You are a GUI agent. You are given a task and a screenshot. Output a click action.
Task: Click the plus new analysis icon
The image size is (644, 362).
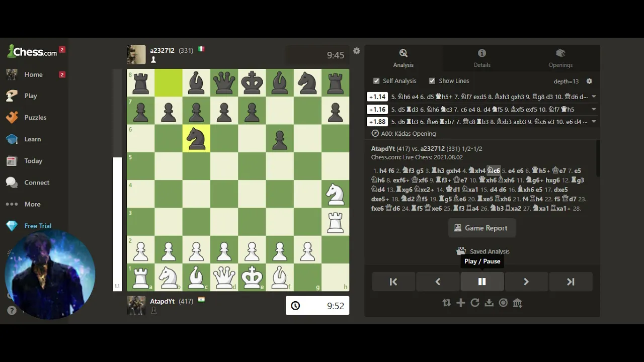[461, 303]
